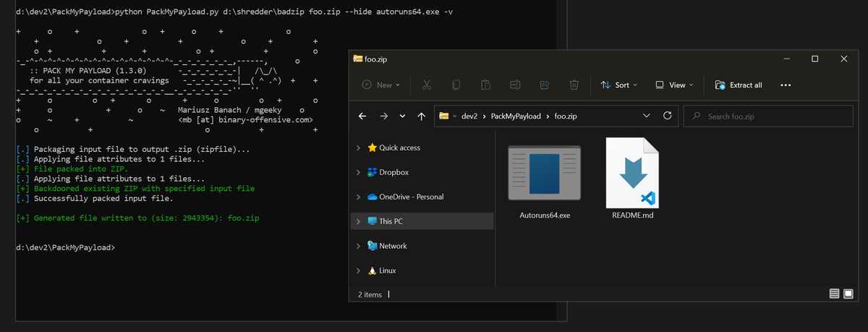Click 'Packaging input file to output .zip' line
Image resolution: width=868 pixels, height=332 pixels.
132,149
